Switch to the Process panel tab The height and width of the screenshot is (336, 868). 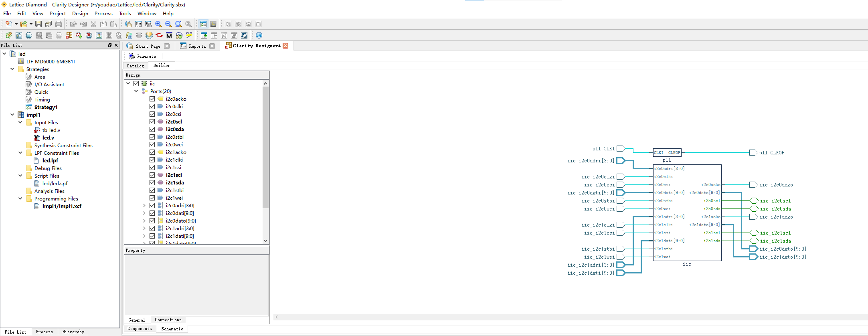coord(44,332)
